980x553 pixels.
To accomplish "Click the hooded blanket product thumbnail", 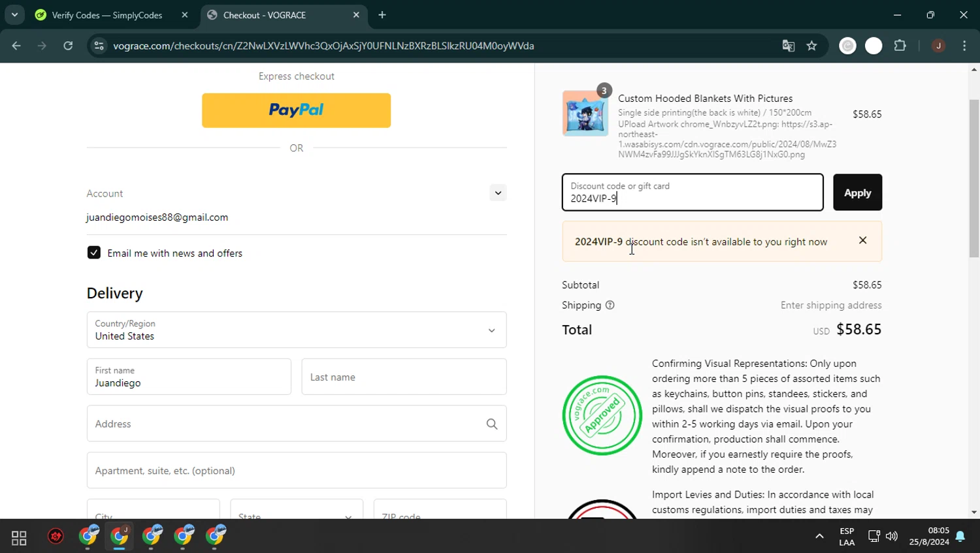I will click(x=585, y=114).
